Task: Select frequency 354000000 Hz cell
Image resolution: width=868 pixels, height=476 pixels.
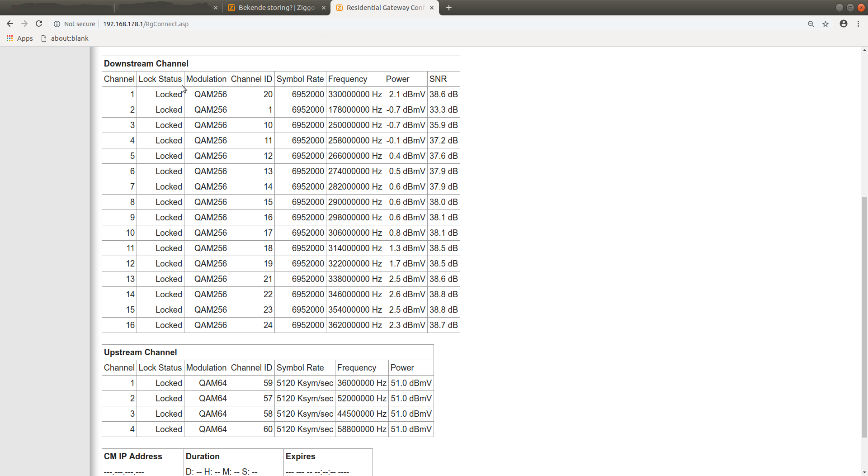Action: click(355, 310)
